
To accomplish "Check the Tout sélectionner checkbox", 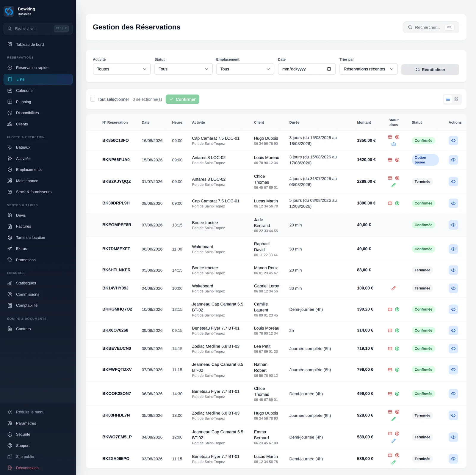I will point(93,99).
